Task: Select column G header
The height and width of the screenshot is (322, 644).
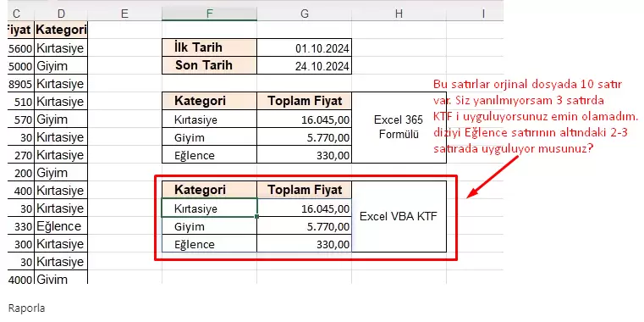Action: coord(305,14)
